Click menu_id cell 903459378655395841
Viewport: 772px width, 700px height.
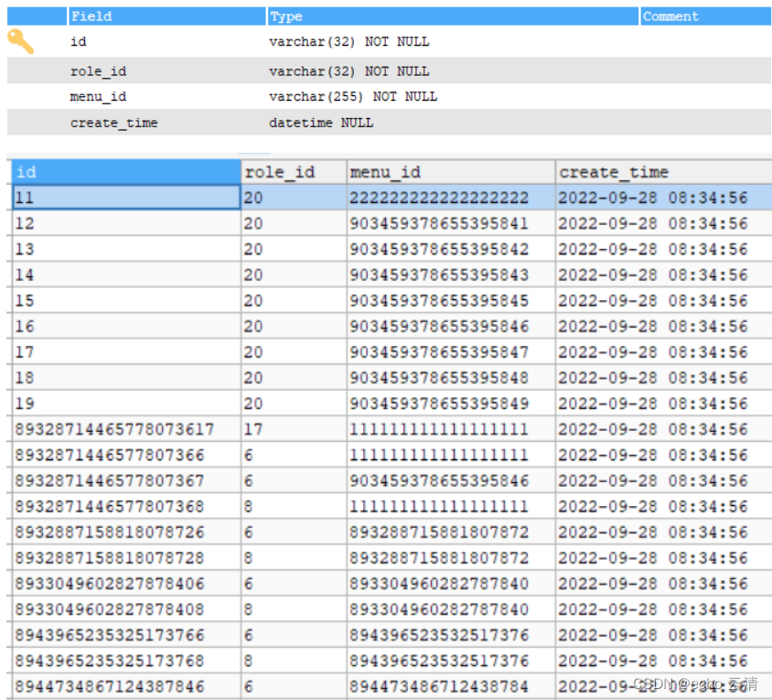click(451, 223)
